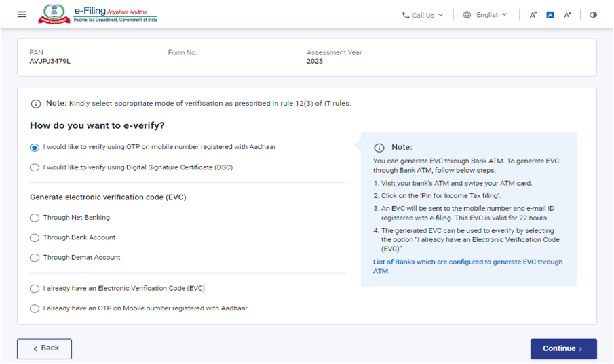Choose Through Net Banking EVC option
The image size is (614, 364).
pyautogui.click(x=35, y=218)
